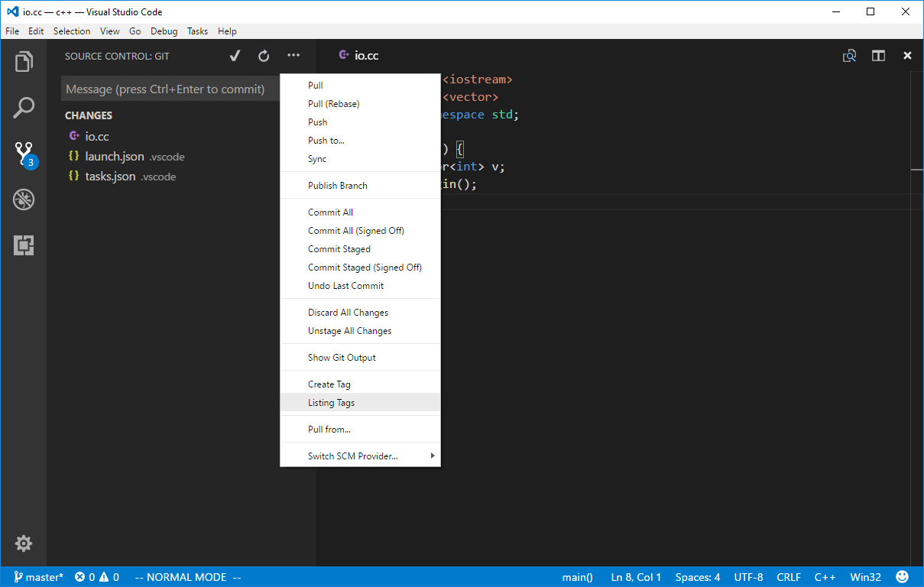The image size is (924, 587).
Task: Open the Extensions view in activity bar
Action: point(24,245)
